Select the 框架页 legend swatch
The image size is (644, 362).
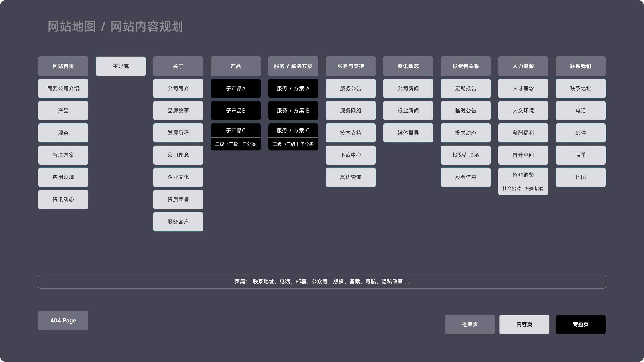tap(470, 324)
